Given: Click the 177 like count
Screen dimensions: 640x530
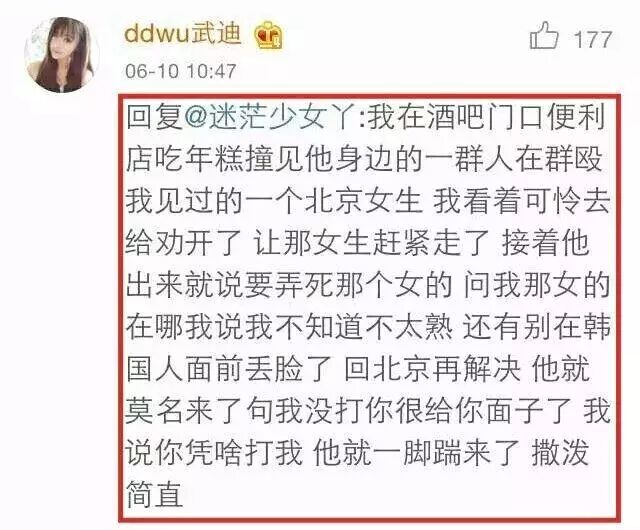Looking at the screenshot, I should click(593, 39).
